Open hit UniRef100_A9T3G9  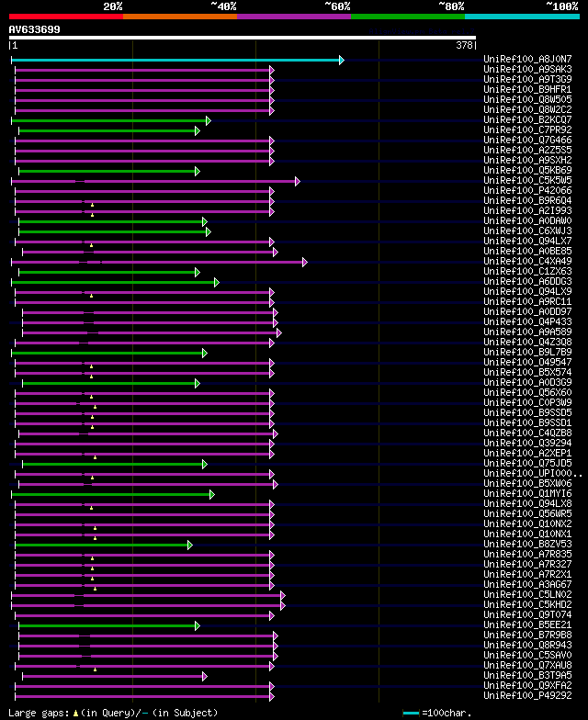point(527,79)
